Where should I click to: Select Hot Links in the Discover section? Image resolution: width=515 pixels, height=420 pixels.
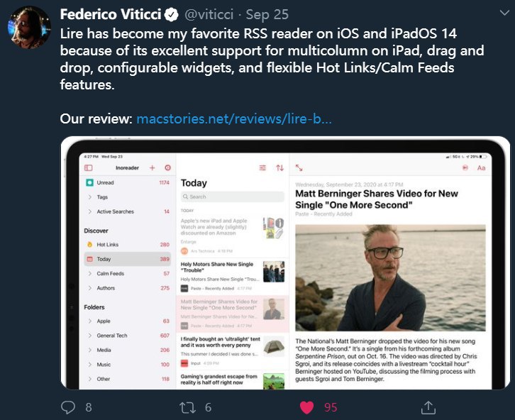tap(128, 245)
